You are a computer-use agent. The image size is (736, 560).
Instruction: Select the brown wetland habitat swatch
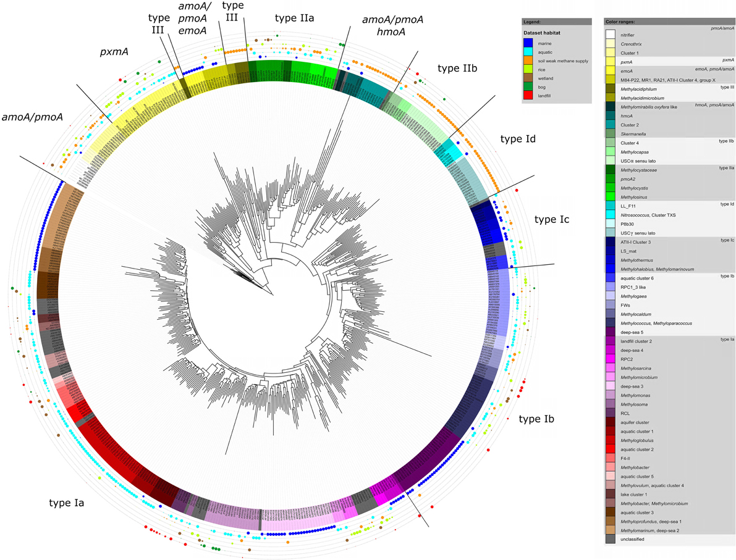point(528,78)
